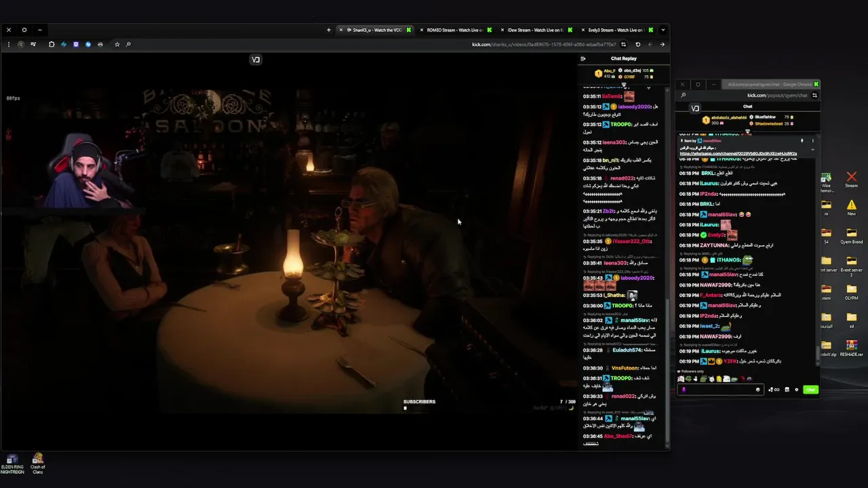Click username VnsFutoon in Chat Replay
Image resolution: width=868 pixels, height=488 pixels.
coord(624,368)
